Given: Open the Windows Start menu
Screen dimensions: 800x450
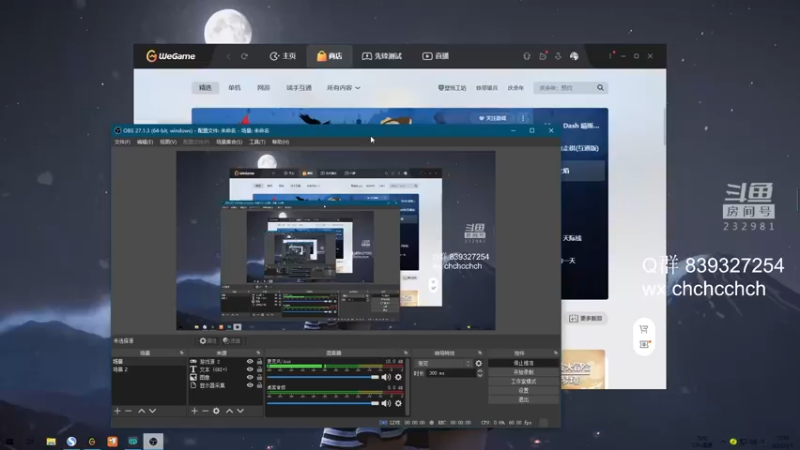Looking at the screenshot, I should point(9,441).
